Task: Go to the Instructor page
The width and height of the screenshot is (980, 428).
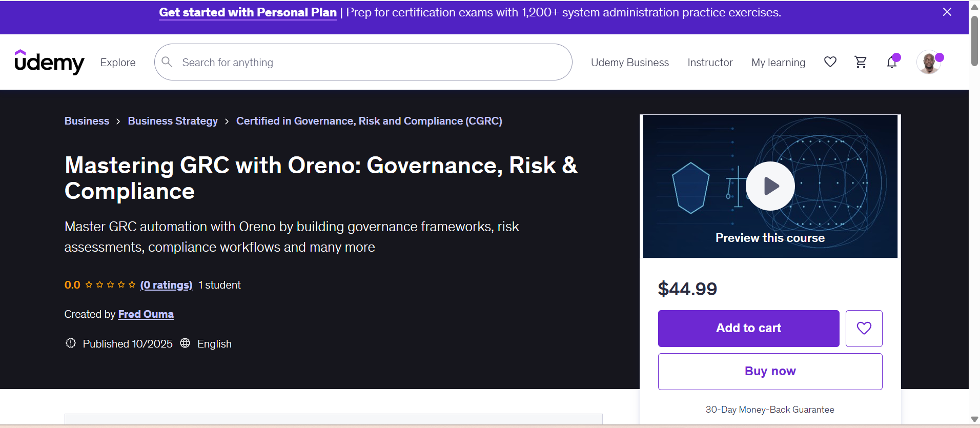Action: [x=710, y=63]
